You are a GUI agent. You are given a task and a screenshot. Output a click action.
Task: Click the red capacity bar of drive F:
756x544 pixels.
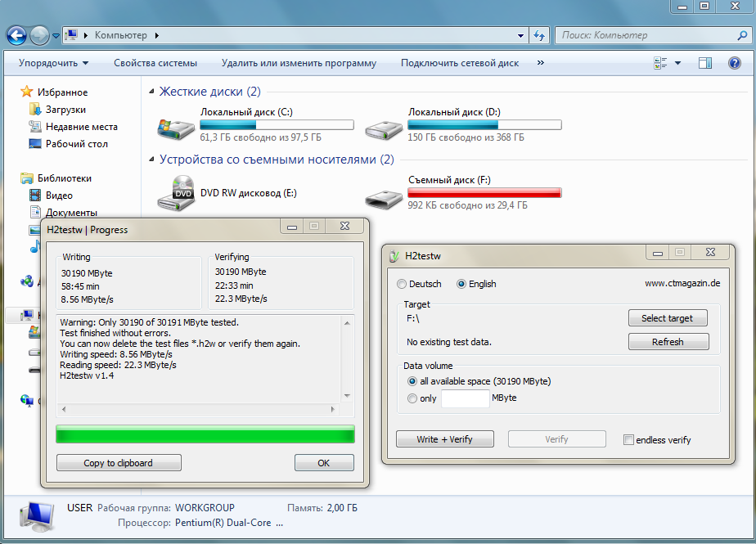(484, 193)
